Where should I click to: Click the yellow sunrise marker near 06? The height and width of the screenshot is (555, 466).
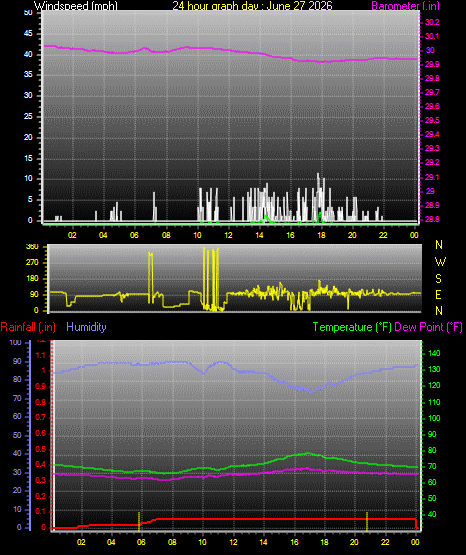(139, 521)
